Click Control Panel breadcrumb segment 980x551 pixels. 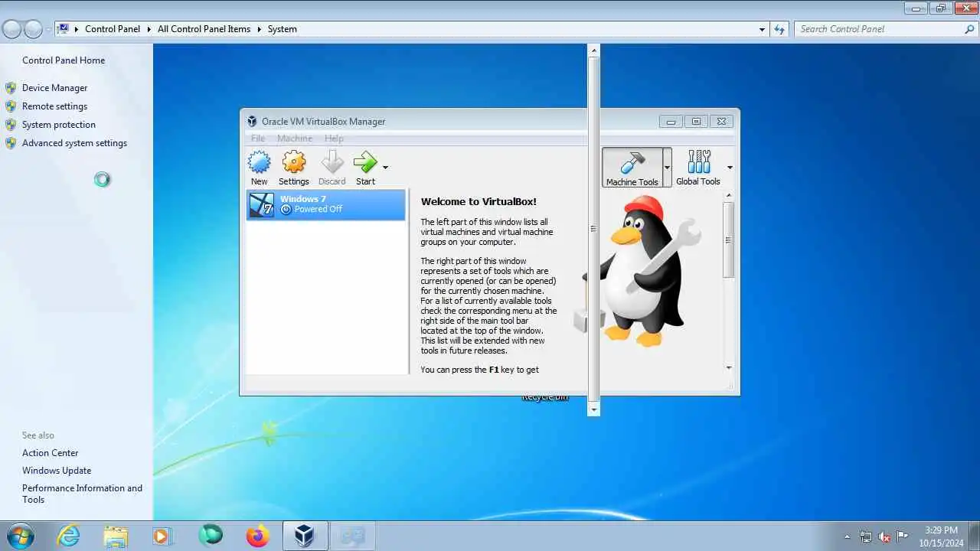pyautogui.click(x=113, y=29)
